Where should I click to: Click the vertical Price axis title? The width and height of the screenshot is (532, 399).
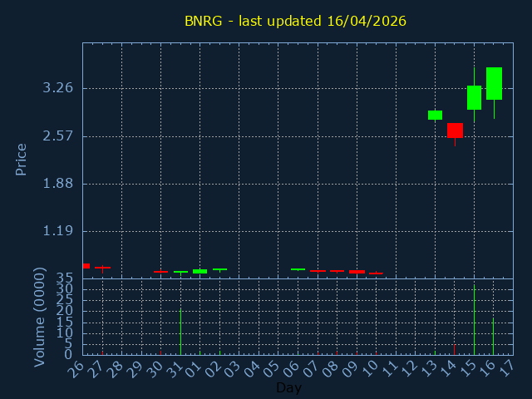click(22, 159)
